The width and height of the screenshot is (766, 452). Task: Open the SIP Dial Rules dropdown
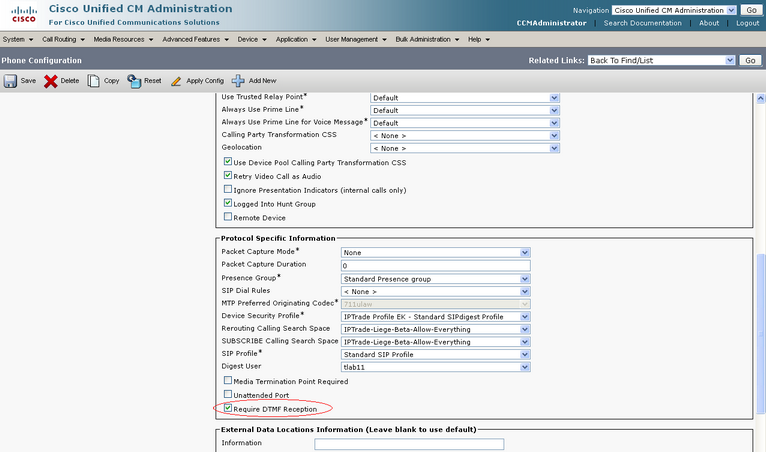436,292
